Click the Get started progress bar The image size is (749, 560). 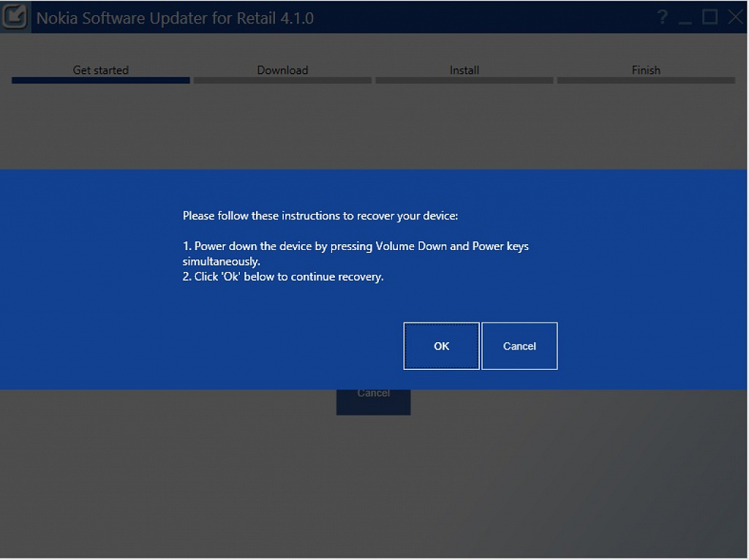tap(101, 80)
